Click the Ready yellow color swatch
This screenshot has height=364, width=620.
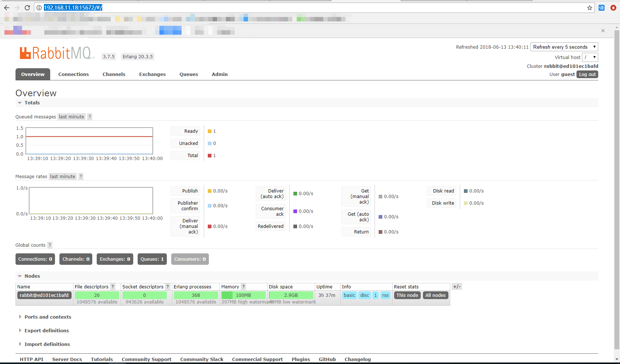pyautogui.click(x=210, y=131)
